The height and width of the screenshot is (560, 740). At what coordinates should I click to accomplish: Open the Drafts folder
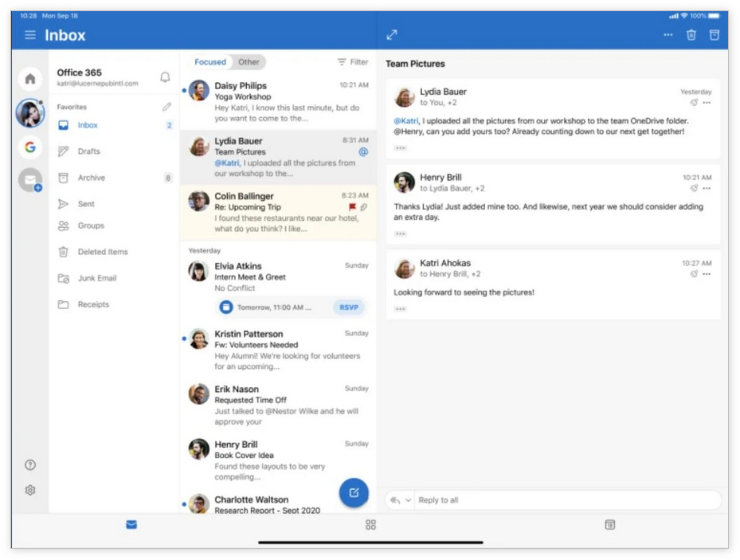[x=88, y=151]
